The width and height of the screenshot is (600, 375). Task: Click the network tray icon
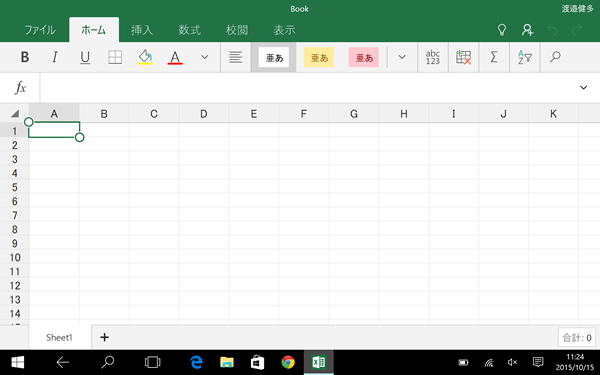coord(489,362)
